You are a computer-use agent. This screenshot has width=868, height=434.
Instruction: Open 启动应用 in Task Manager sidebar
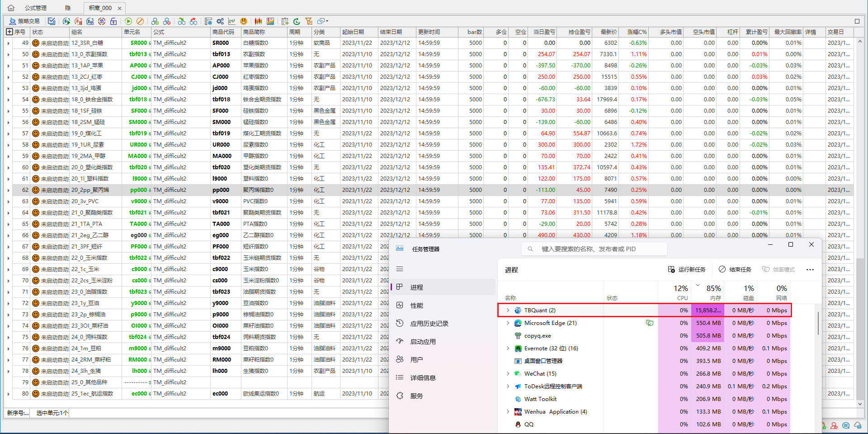point(443,342)
